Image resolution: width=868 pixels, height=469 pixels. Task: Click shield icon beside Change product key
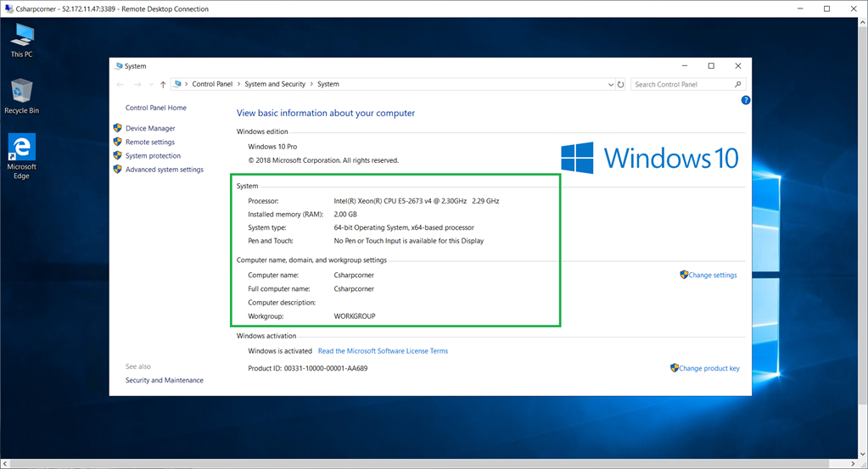[675, 368]
